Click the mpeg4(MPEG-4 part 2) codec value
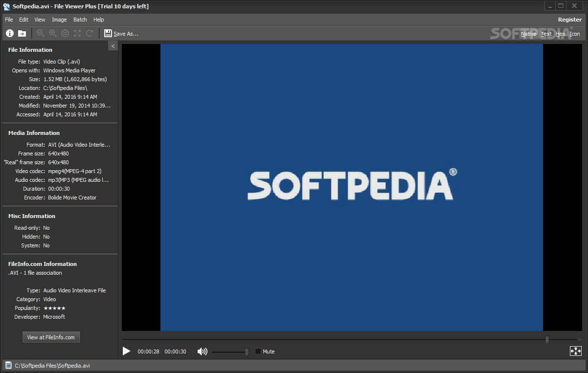The width and height of the screenshot is (588, 373). pos(75,171)
